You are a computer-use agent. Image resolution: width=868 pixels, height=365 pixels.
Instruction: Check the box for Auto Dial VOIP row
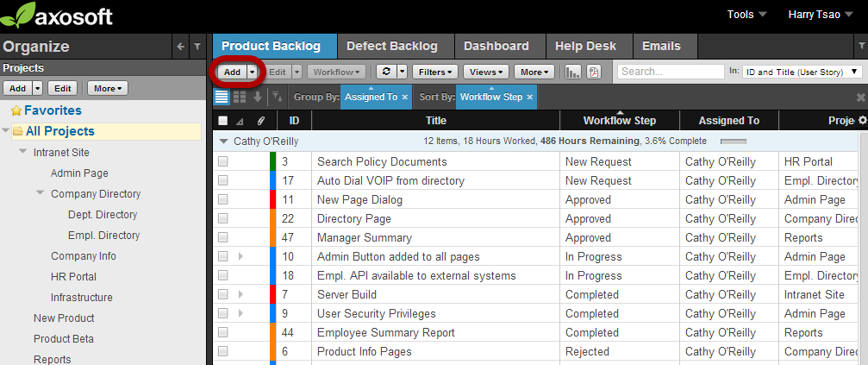[223, 180]
